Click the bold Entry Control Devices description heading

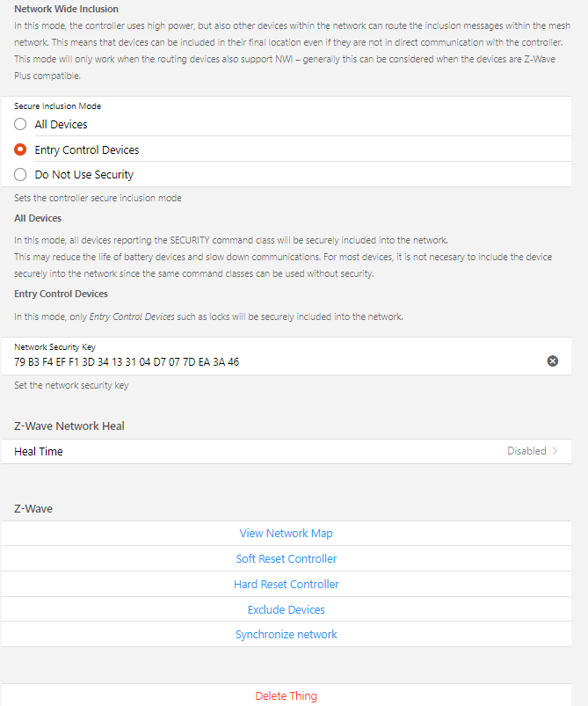click(61, 294)
